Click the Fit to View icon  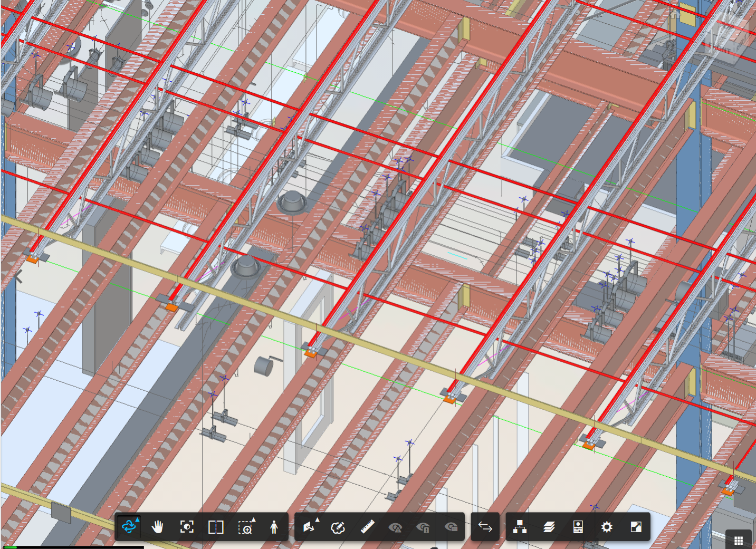(187, 527)
